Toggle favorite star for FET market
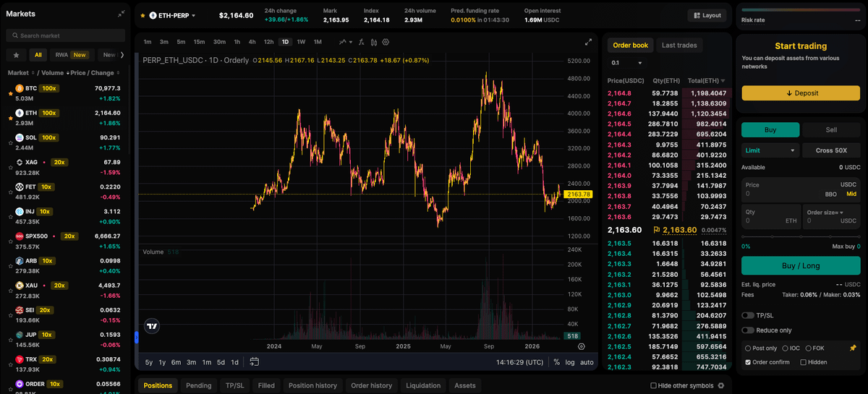 (10, 192)
